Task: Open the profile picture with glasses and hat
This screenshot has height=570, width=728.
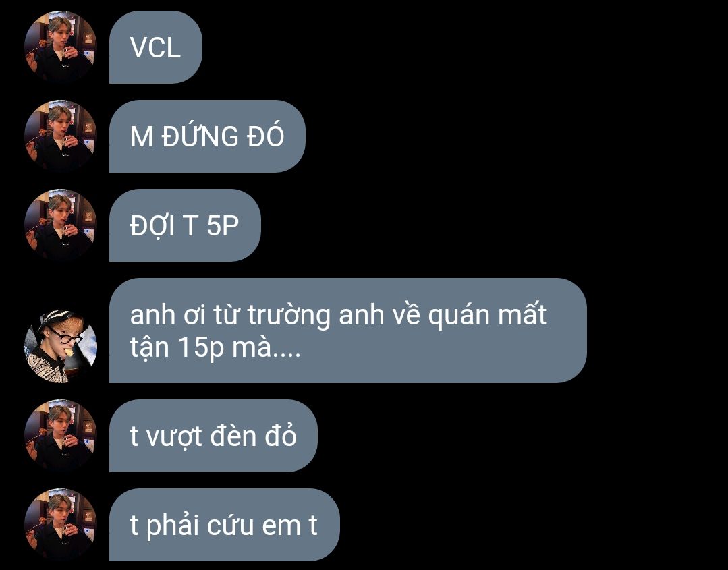Action: [x=60, y=347]
